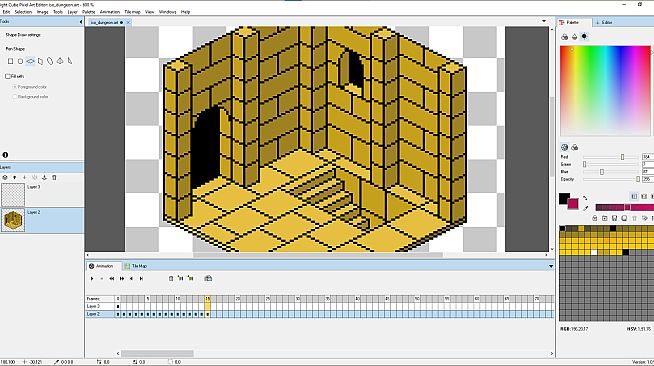Click the add frame icon in animation toolbar
This screenshot has height=366, width=654.
point(181,278)
